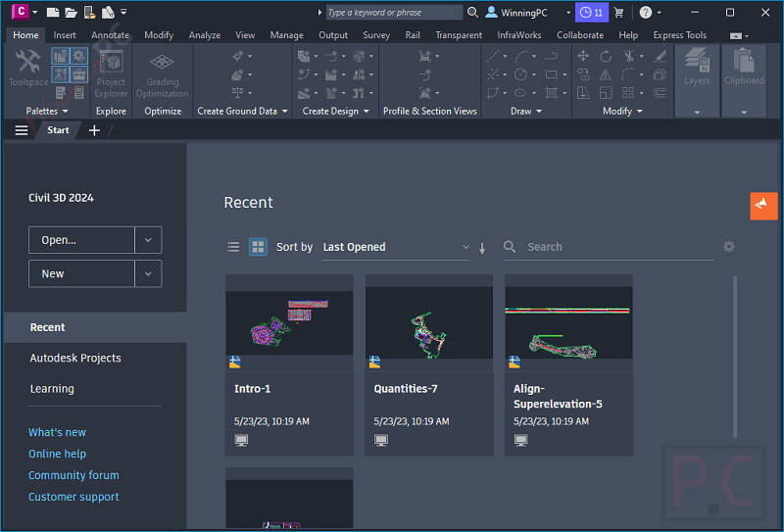Select the Offset tool in Modify panel
Screen dimensions: 784x532
coord(660,93)
